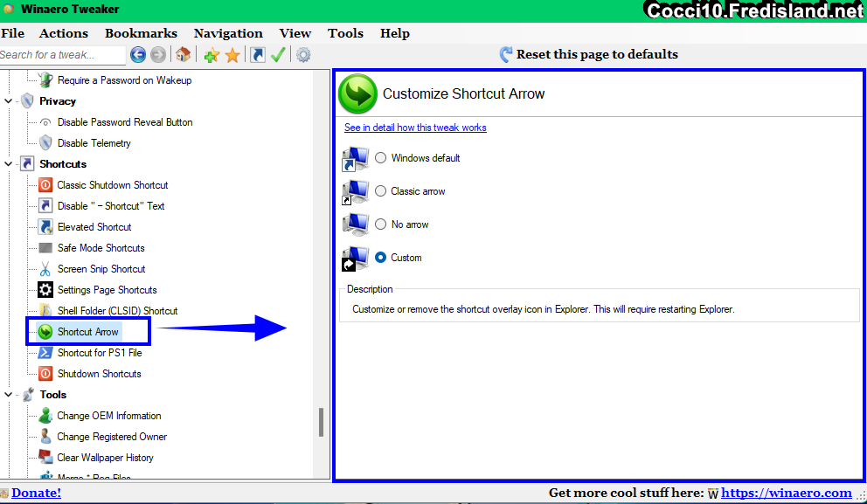Open settings with the gear icon
Screen dimensions: 867x504
pyautogui.click(x=303, y=55)
